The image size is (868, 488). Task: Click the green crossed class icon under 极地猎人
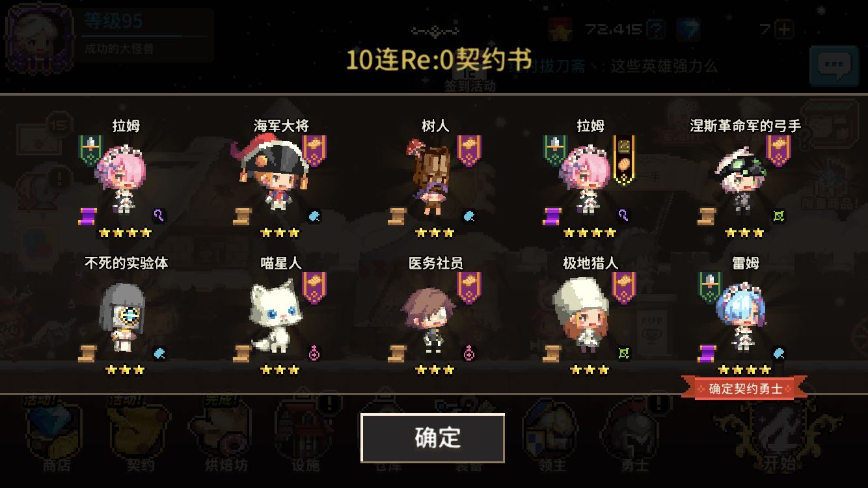click(x=624, y=353)
